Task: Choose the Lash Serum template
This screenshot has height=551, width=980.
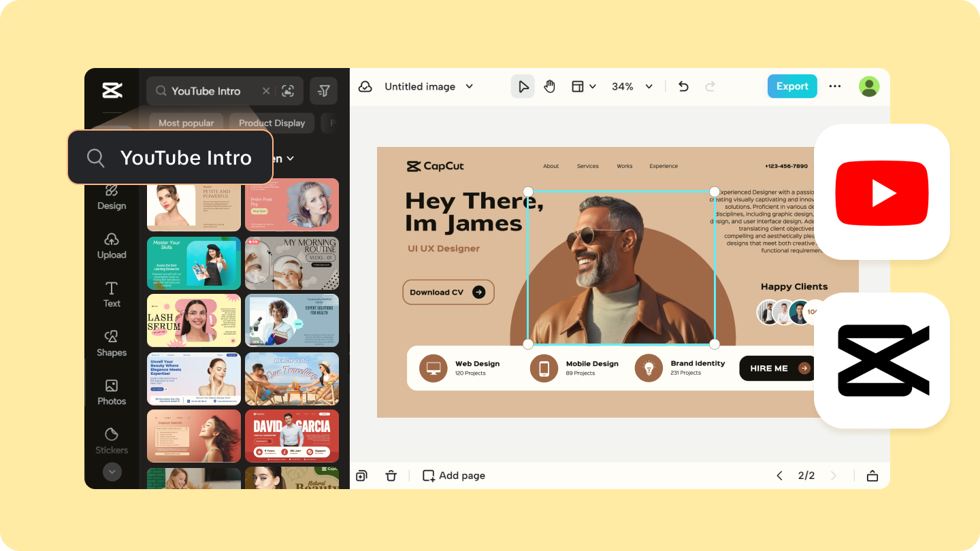Action: [194, 320]
